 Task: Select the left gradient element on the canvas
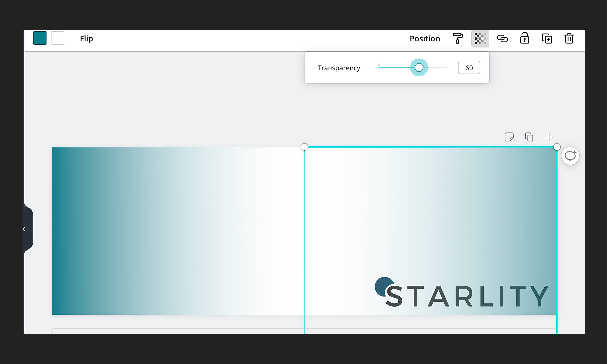(x=178, y=231)
